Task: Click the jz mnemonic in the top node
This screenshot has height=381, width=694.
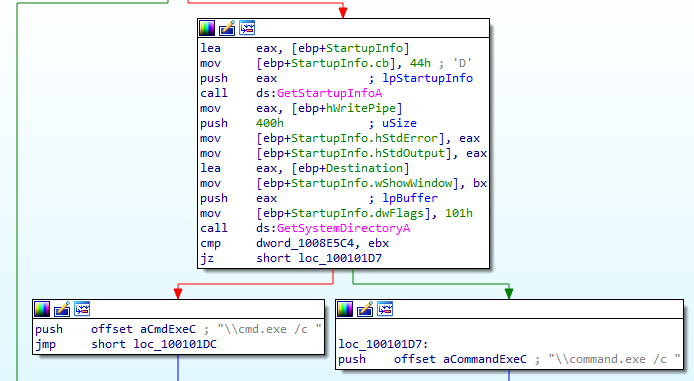Action: (x=207, y=258)
